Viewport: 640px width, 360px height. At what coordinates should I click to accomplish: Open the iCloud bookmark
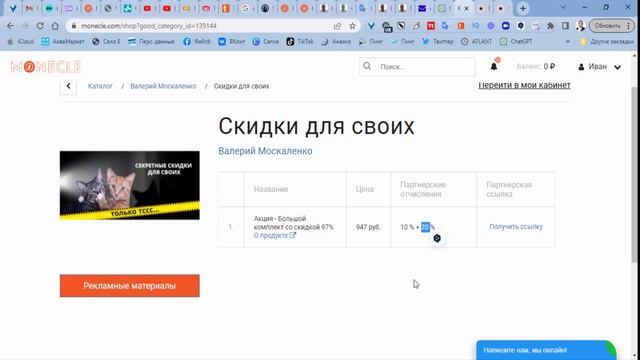[21, 42]
